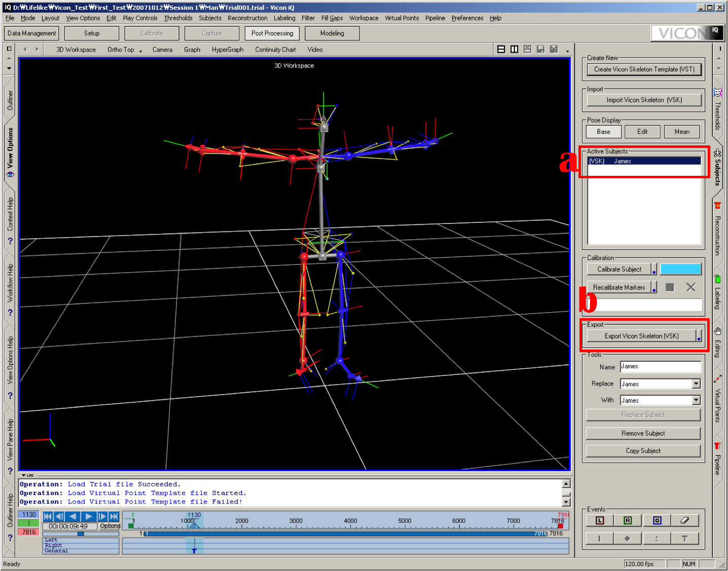Select Base pose display
Image resolution: width=728 pixels, height=571 pixels.
tap(603, 132)
